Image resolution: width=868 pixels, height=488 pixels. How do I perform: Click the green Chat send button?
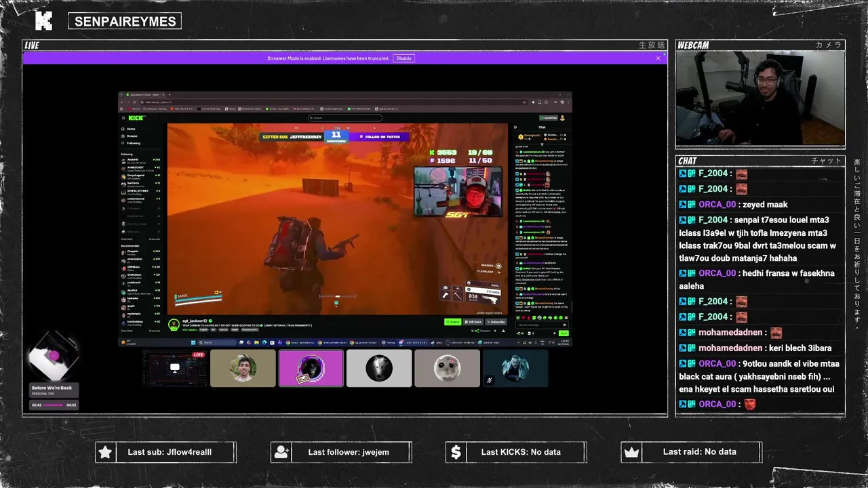pos(564,333)
